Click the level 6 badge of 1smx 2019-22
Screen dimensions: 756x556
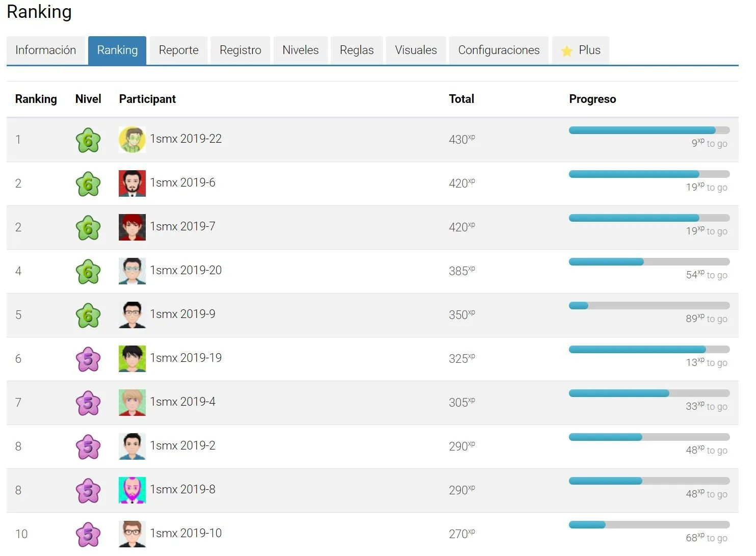(x=88, y=140)
